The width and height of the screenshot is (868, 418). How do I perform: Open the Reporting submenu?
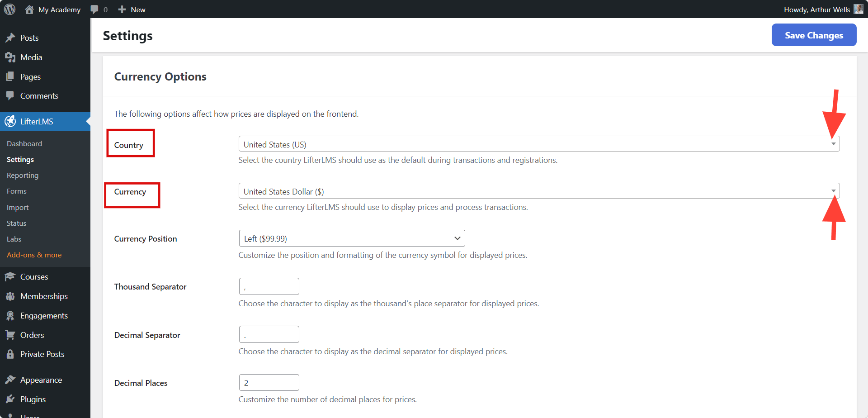tap(23, 176)
